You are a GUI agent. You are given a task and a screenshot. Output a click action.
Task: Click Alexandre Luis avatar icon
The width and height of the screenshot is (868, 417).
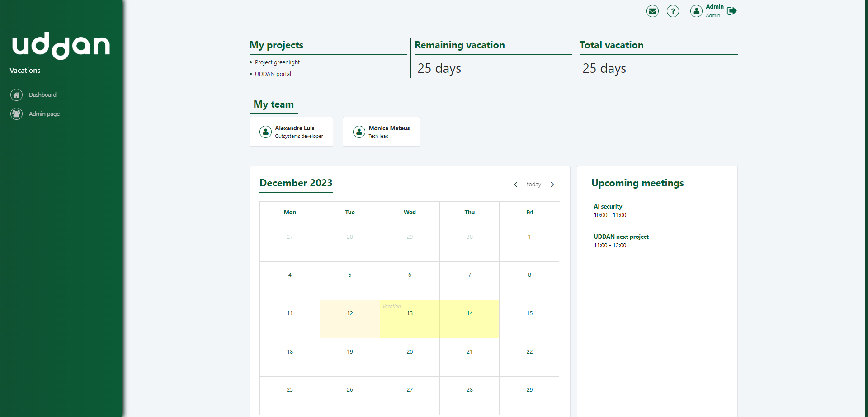(265, 132)
